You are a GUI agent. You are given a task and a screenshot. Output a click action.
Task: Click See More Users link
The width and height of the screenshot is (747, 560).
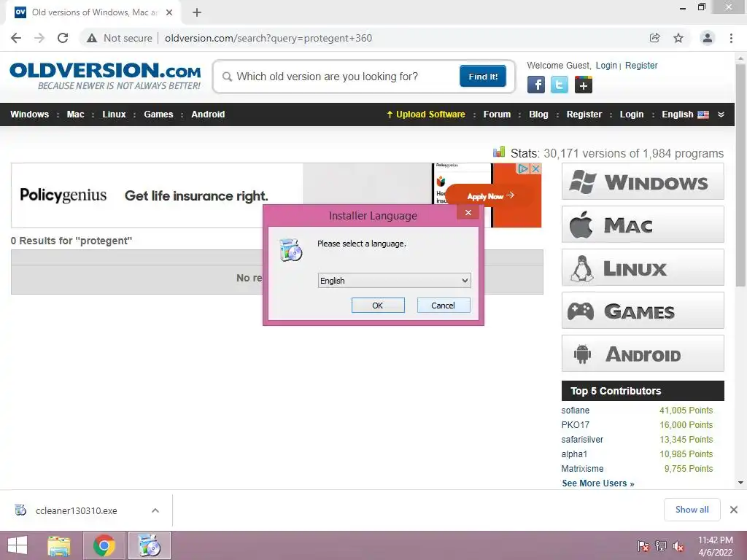598,483
